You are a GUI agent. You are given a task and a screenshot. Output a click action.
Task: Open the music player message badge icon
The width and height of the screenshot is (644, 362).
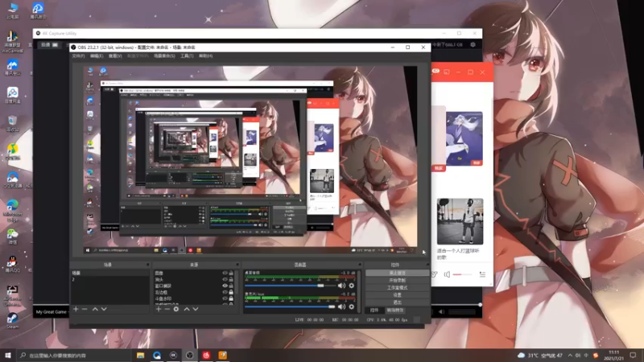[436, 72]
